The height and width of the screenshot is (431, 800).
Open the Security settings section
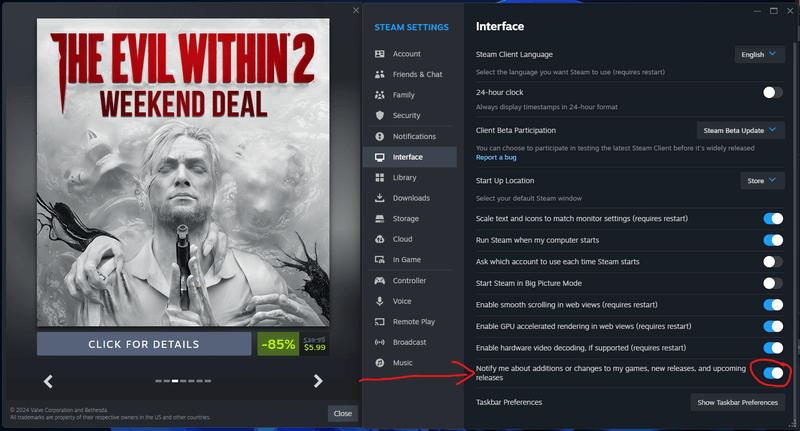pyautogui.click(x=410, y=115)
